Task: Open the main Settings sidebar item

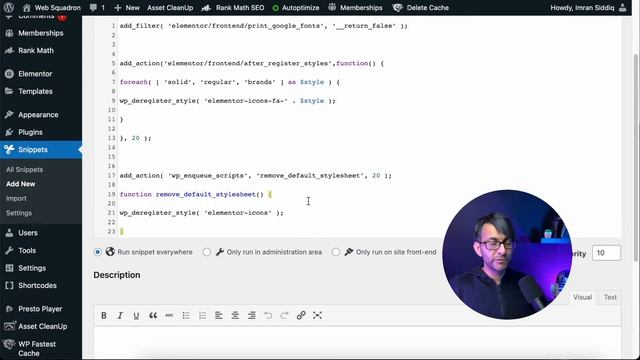Action: coord(41,268)
